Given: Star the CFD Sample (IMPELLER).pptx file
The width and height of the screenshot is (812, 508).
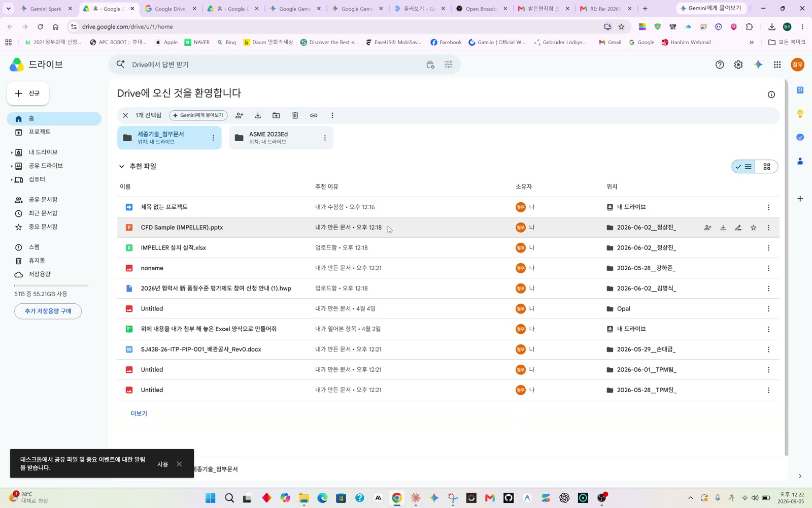Looking at the screenshot, I should (x=754, y=228).
